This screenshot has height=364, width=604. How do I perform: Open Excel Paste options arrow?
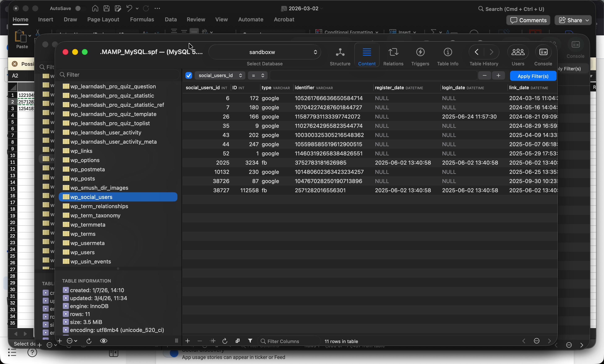[x=30, y=36]
